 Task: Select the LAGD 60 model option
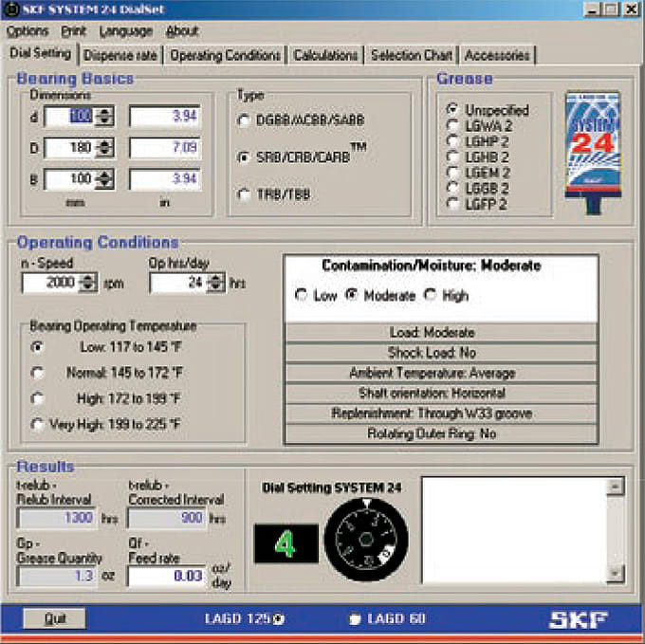[388, 618]
